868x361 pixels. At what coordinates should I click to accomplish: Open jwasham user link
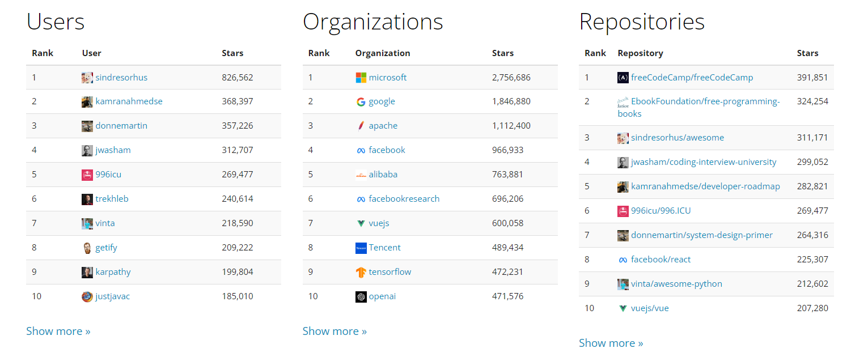click(113, 150)
